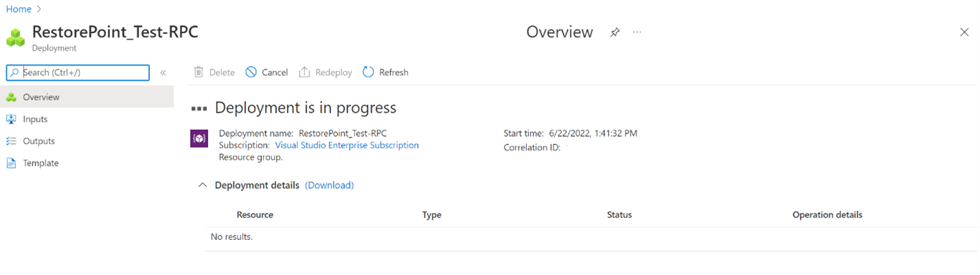Click the Home breadcrumb link
Viewport: 980px width, 275px height.
click(19, 9)
